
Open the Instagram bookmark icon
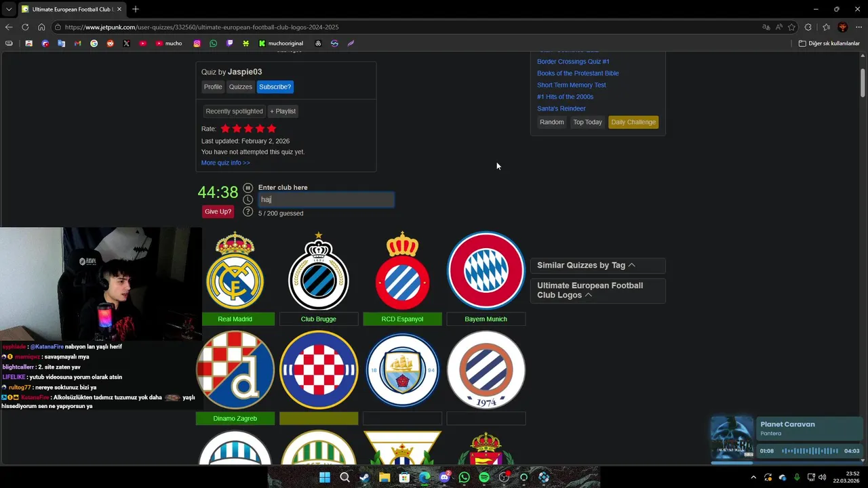197,43
